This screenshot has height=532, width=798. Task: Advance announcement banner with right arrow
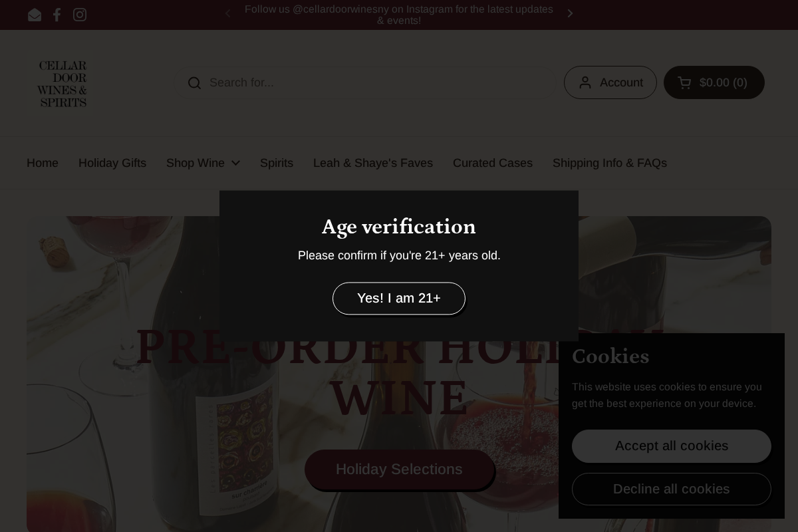click(570, 13)
